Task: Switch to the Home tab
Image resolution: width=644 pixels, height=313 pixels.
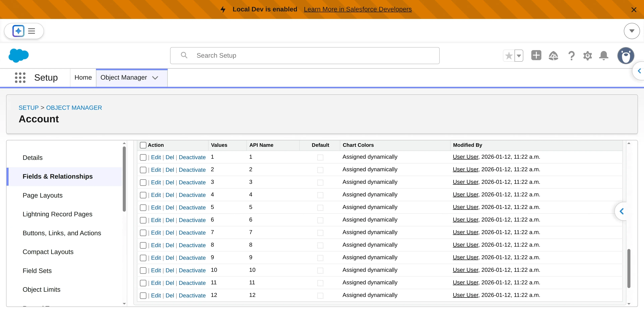Action: tap(83, 78)
